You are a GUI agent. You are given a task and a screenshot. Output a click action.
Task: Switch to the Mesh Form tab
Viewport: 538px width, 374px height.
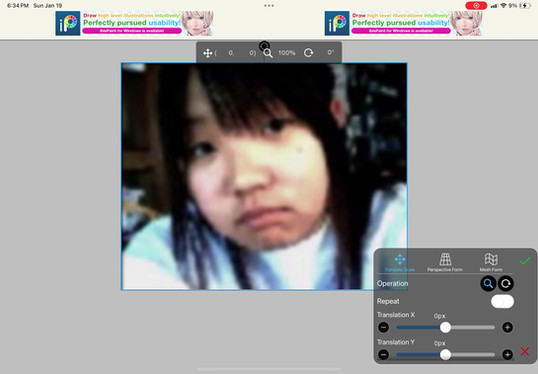(491, 263)
